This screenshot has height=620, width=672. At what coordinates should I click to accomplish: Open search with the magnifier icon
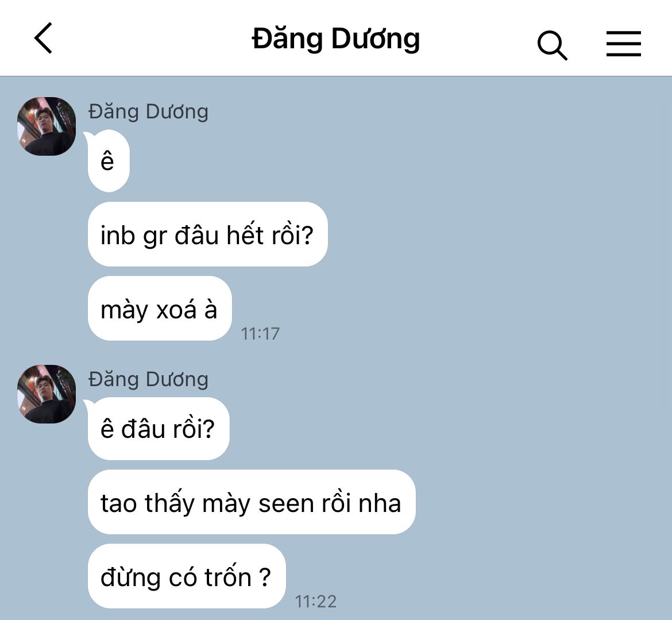pyautogui.click(x=552, y=45)
